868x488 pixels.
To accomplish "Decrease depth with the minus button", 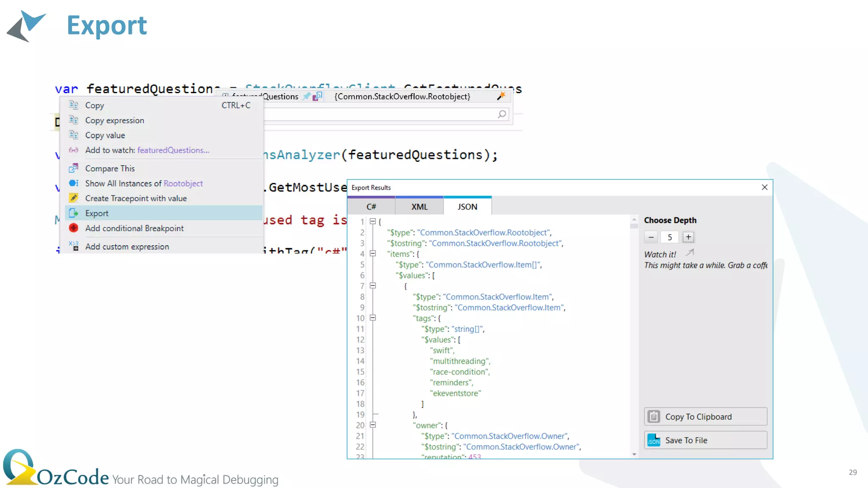I will pos(651,237).
